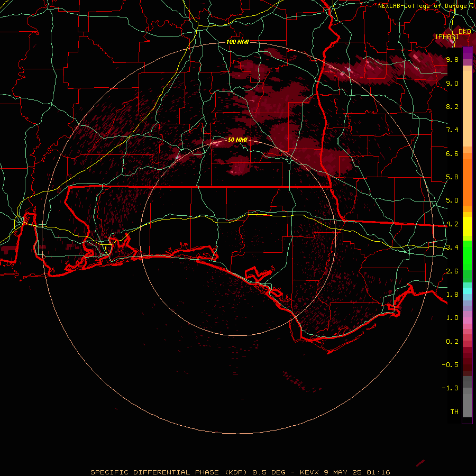Click the -1.3 value on the legend
Screen dimensions: 476x476
pos(450,388)
